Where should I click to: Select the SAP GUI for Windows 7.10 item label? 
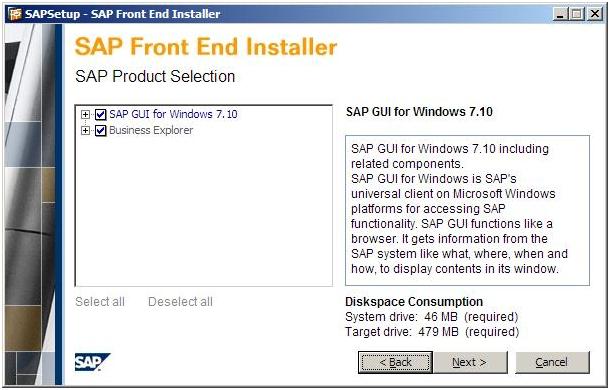[173, 114]
